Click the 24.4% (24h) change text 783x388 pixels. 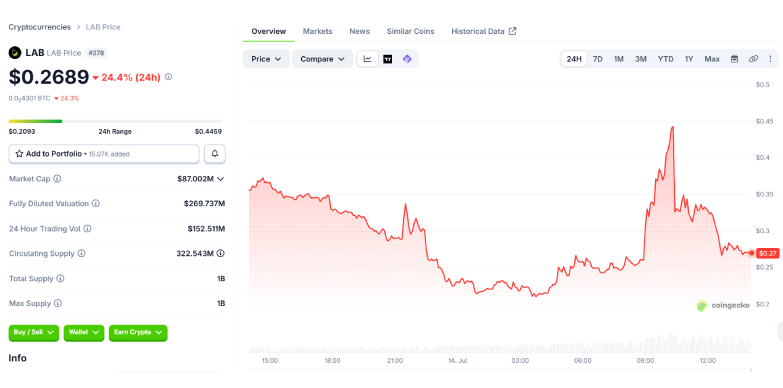pyautogui.click(x=131, y=77)
